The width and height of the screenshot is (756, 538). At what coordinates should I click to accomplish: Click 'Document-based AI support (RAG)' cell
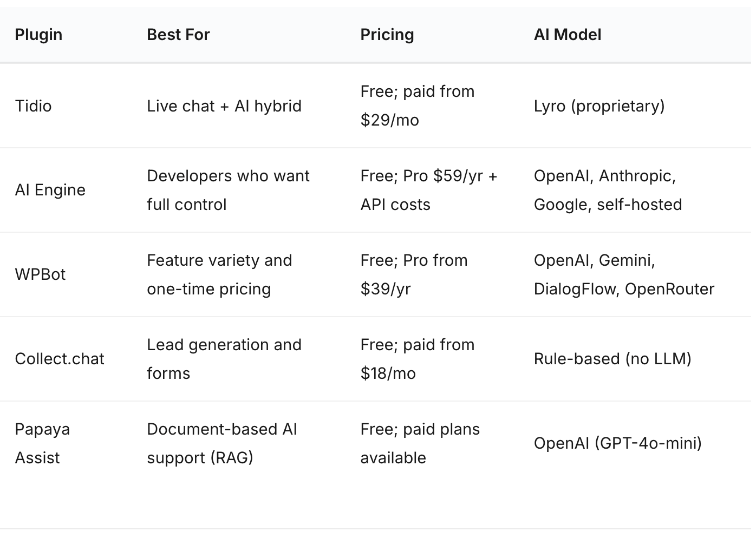click(x=222, y=443)
